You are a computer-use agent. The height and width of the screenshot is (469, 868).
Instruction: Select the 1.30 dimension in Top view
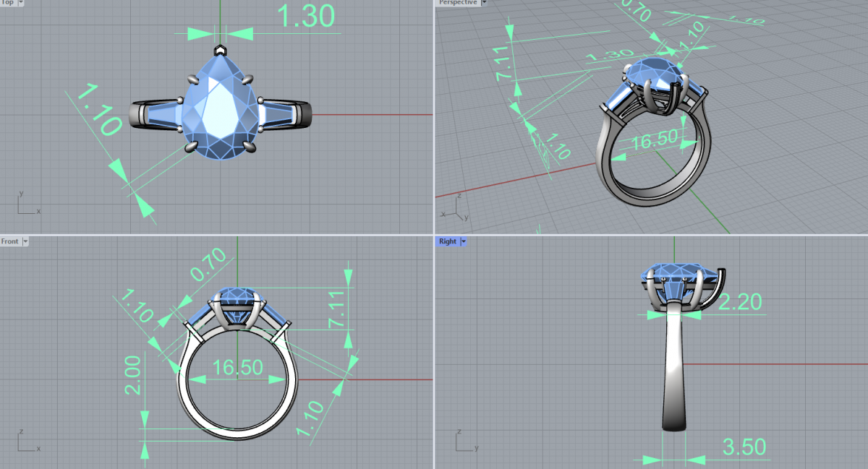click(x=305, y=17)
